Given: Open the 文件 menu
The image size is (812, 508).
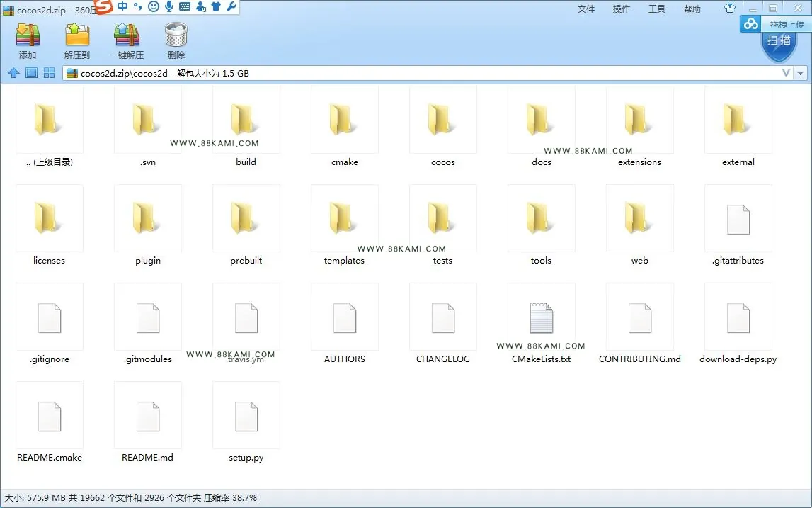Looking at the screenshot, I should point(585,9).
